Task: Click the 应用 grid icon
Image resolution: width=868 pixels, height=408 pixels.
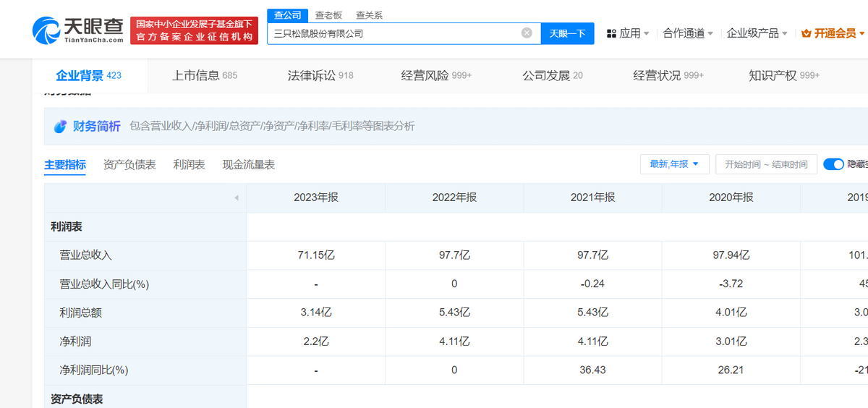Action: [x=611, y=33]
